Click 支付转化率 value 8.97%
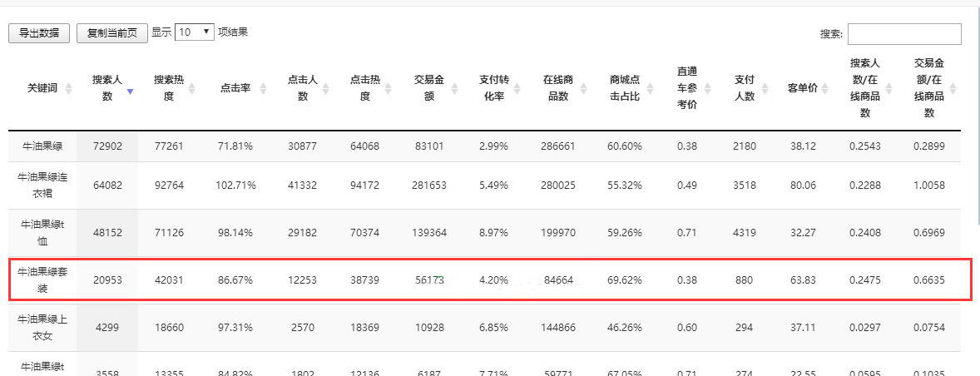This screenshot has height=376, width=980. (x=494, y=233)
